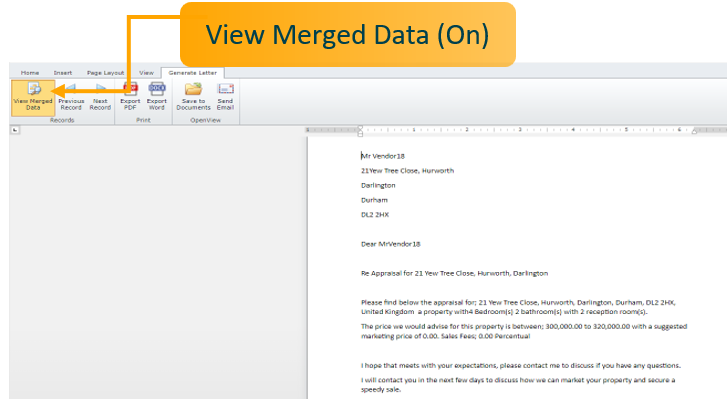
Task: Click the Dear MrVendor18 salutation line
Action: click(x=391, y=243)
